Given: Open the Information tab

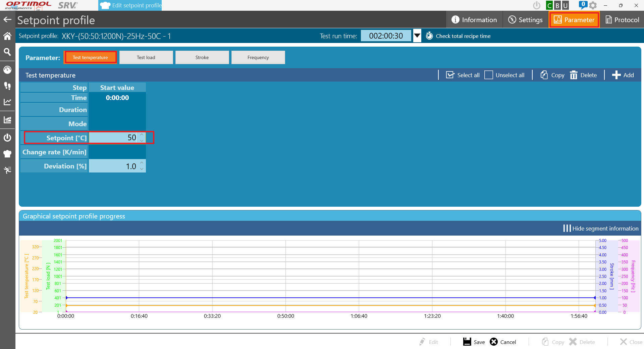Looking at the screenshot, I should coord(474,20).
